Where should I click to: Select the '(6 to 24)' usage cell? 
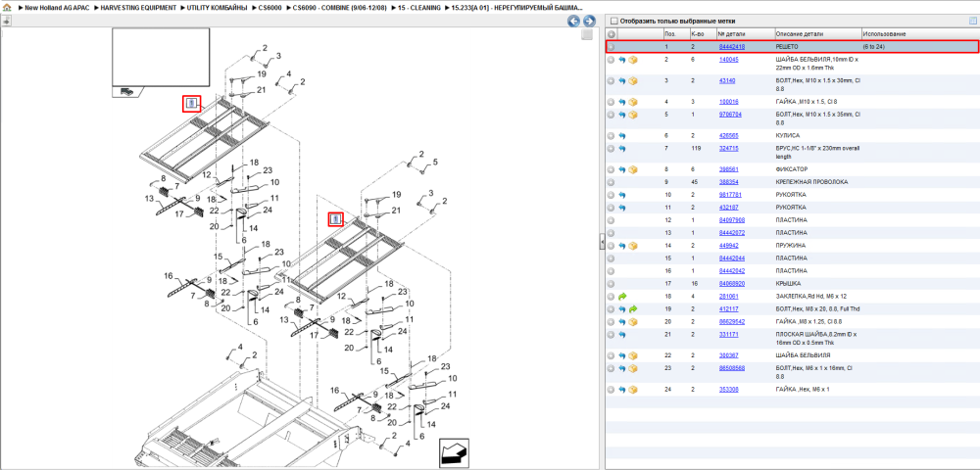874,47
